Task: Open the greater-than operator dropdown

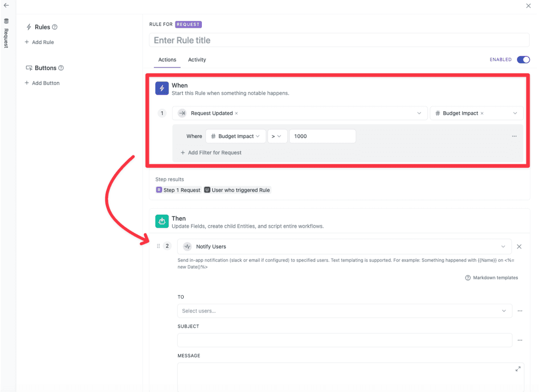Action: (x=277, y=136)
